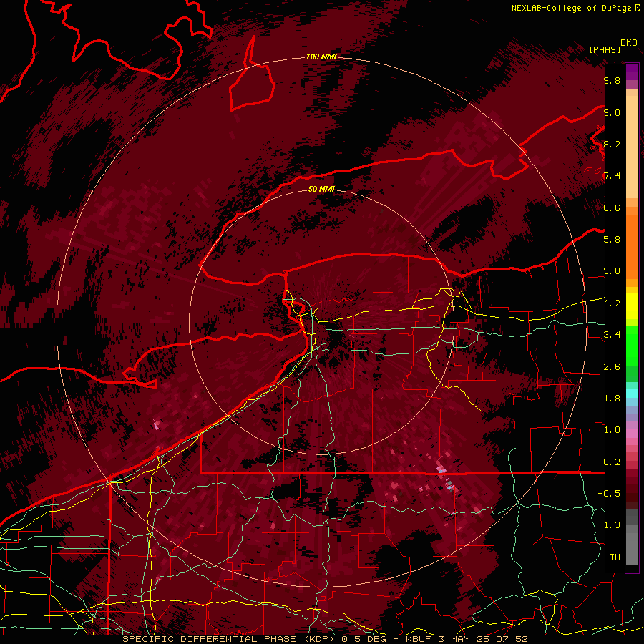Click the KBUF station identifier
This screenshot has height=644, width=644.
click(x=419, y=639)
